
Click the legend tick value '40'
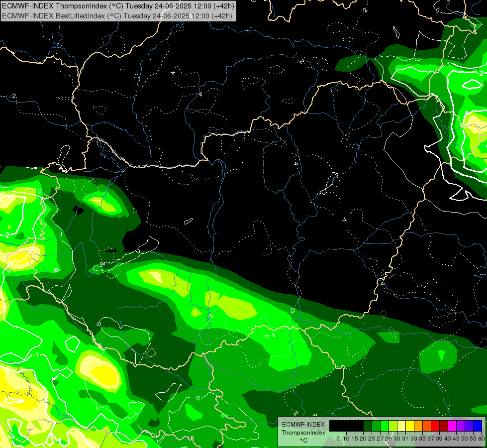click(448, 439)
